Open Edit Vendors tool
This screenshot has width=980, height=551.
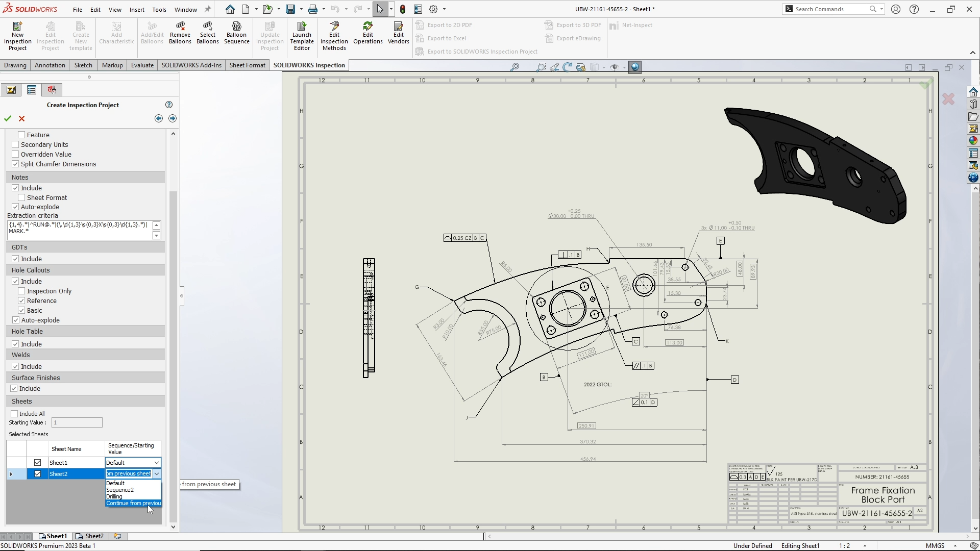[x=399, y=33]
